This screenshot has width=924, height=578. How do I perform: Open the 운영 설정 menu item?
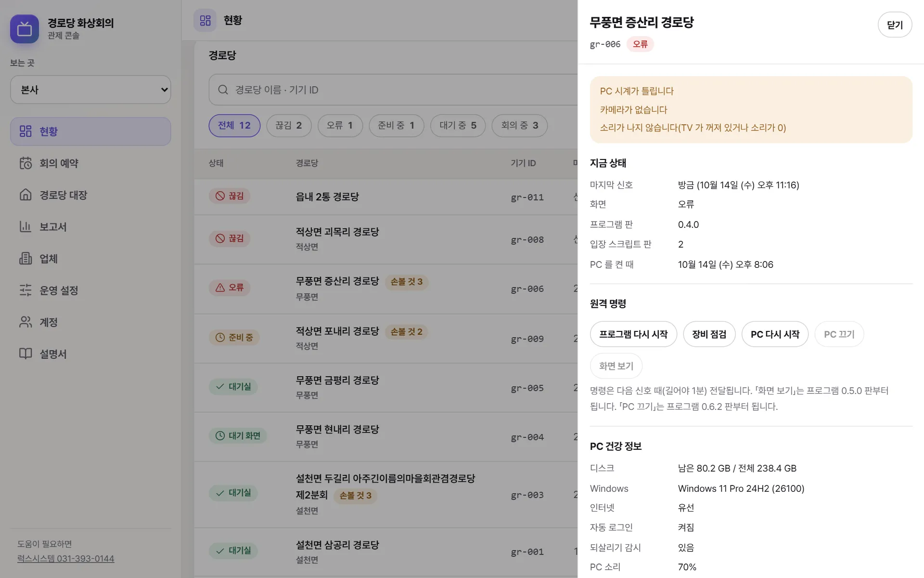[90, 290]
